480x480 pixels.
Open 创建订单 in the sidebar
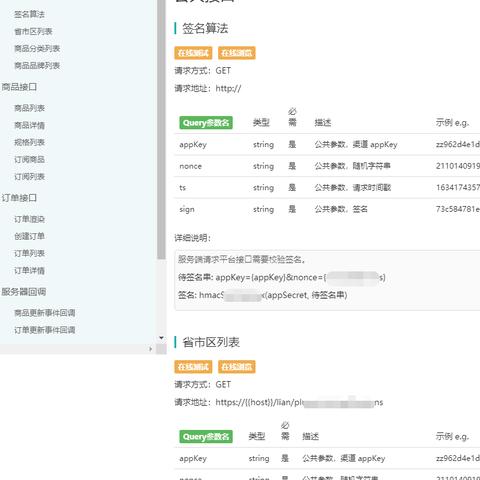click(x=29, y=236)
